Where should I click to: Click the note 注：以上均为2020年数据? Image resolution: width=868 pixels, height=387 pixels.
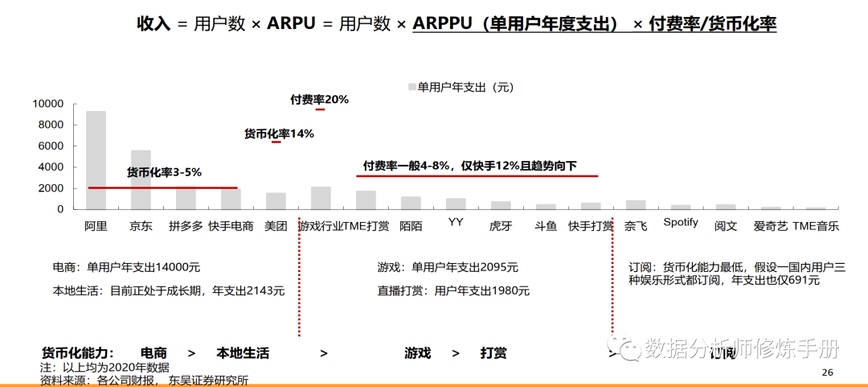tap(105, 368)
